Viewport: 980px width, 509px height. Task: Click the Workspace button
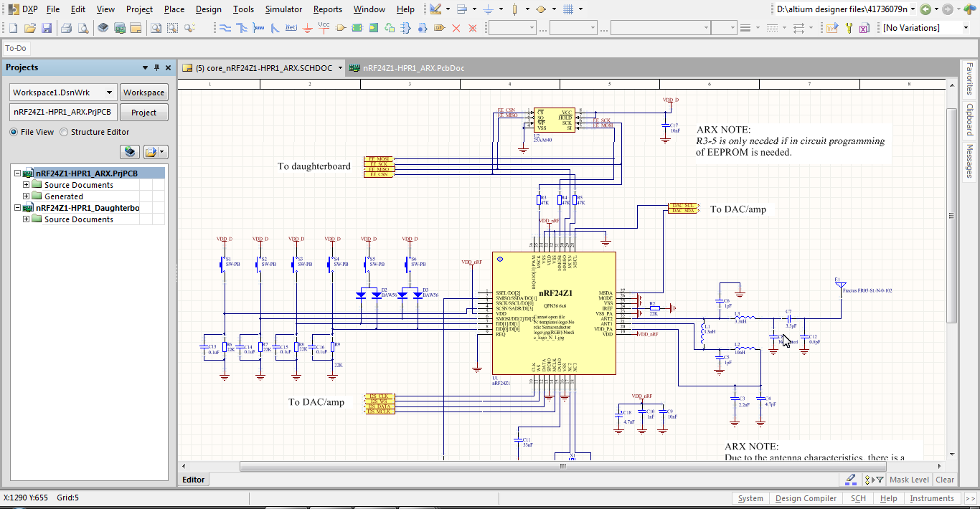[x=143, y=92]
